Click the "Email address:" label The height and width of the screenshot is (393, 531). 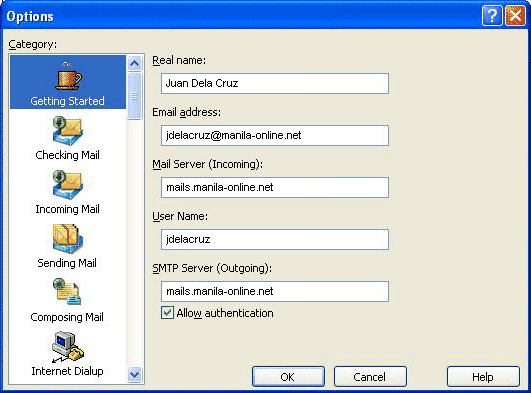coord(187,112)
